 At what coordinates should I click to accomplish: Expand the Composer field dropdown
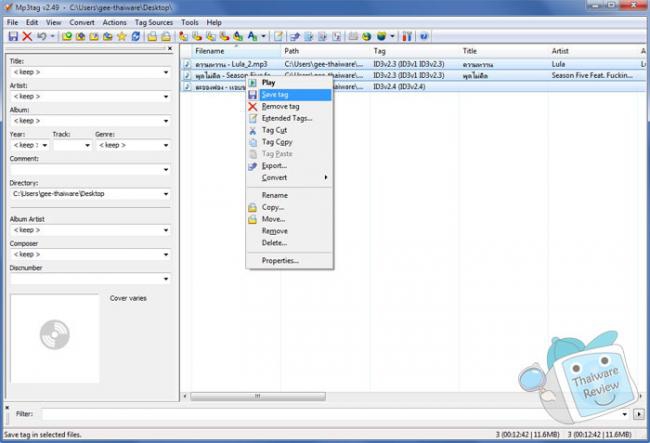point(166,255)
